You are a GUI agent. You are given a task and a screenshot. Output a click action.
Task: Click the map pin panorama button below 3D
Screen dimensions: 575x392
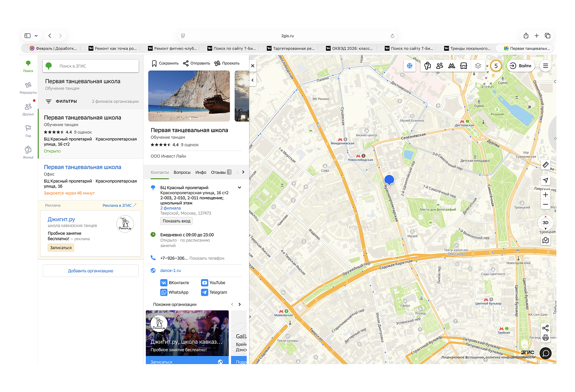[x=545, y=240]
